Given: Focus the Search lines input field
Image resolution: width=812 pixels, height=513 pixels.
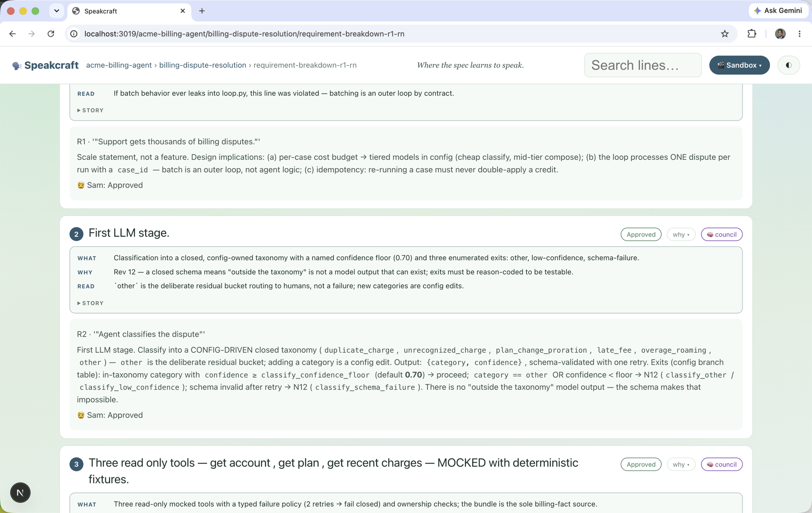Looking at the screenshot, I should click(x=643, y=65).
